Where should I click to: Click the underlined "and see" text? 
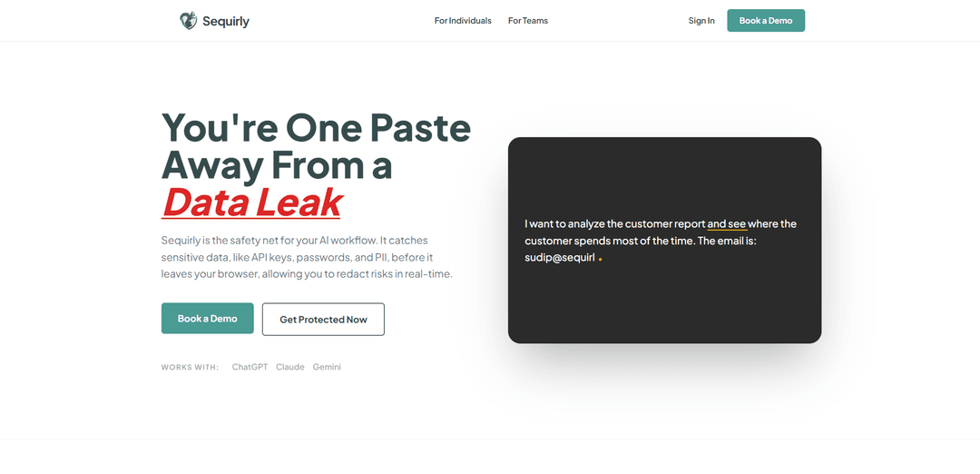click(x=727, y=224)
